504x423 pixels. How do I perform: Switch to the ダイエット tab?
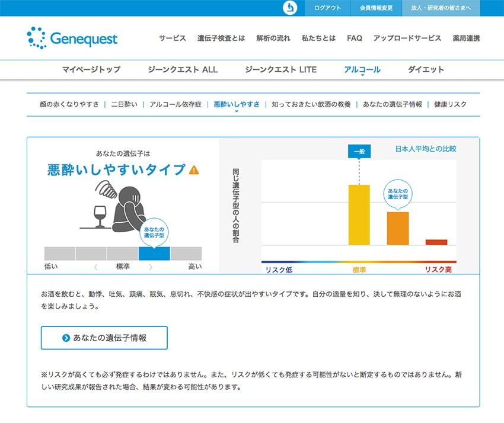coord(425,69)
